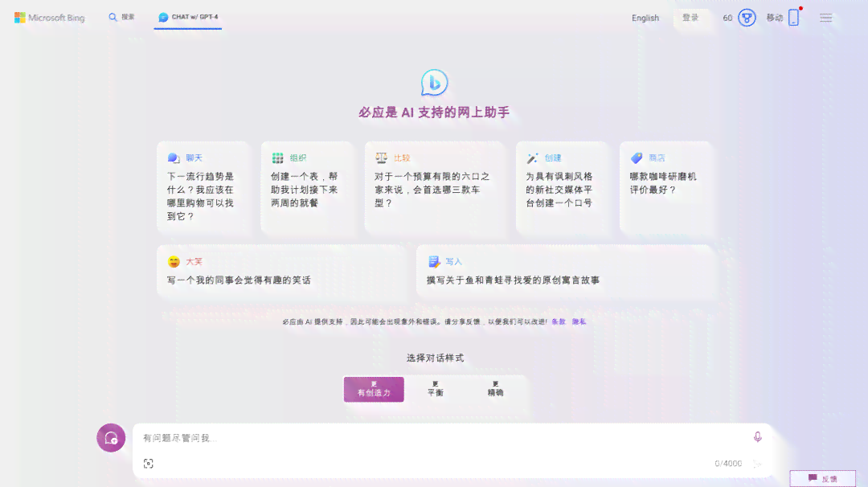This screenshot has width=868, height=487.
Task: Open the 反馈 feedback button
Action: pos(823,479)
